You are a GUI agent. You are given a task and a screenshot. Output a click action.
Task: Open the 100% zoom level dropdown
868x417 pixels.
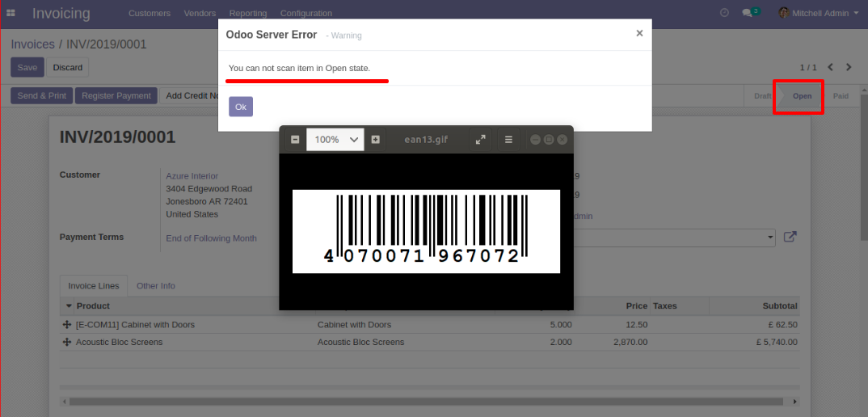tap(335, 140)
